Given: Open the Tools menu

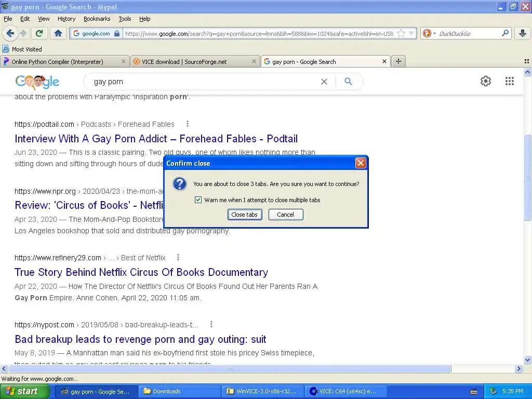Looking at the screenshot, I should [125, 19].
